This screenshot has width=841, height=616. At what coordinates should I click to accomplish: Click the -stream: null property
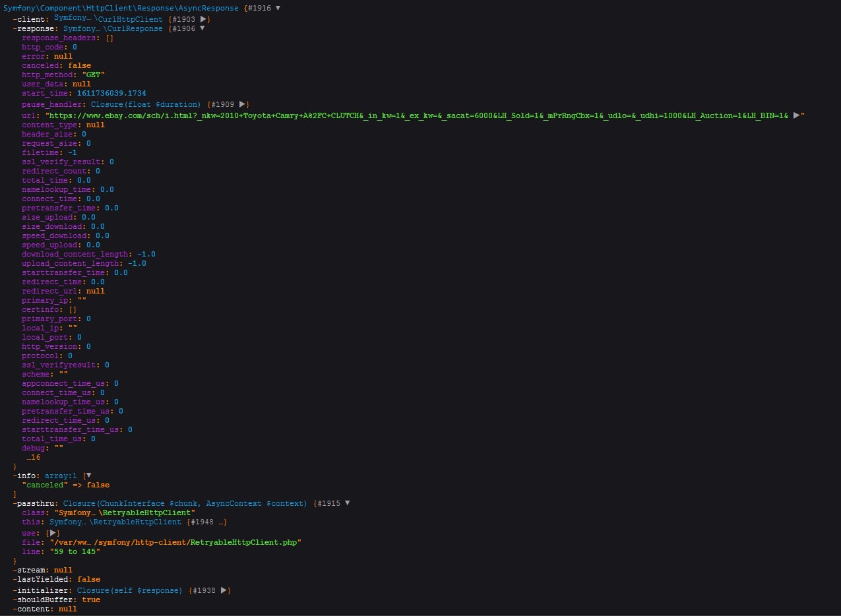pos(43,570)
